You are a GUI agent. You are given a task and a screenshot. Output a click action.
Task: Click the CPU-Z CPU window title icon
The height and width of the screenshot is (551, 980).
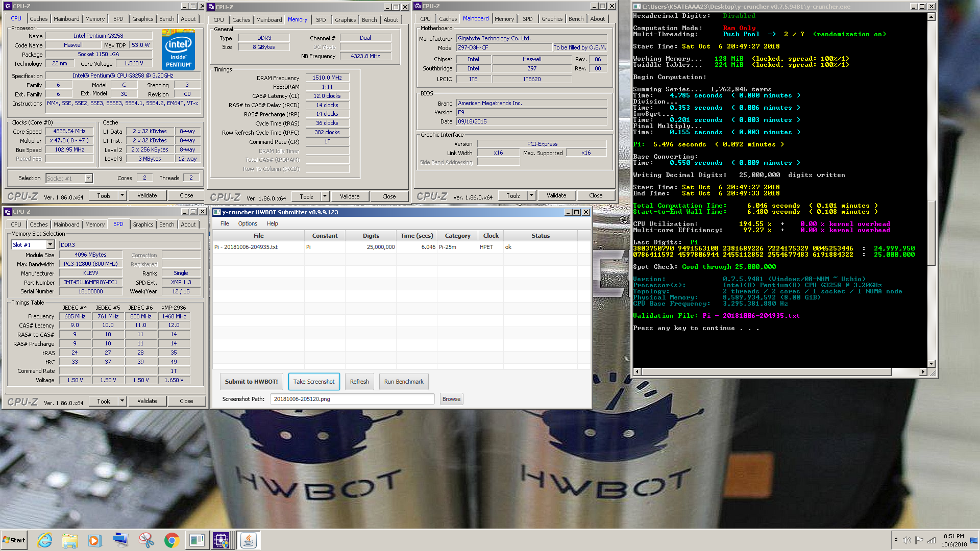point(8,6)
